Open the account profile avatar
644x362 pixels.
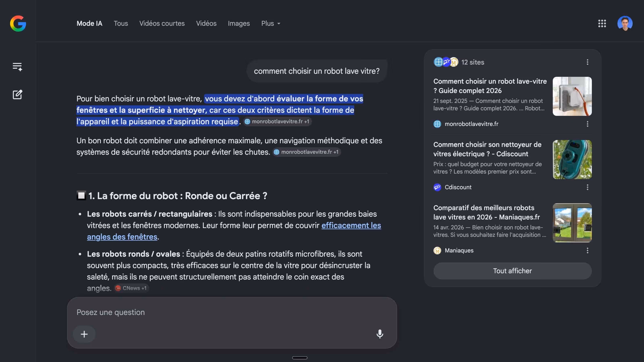point(625,24)
